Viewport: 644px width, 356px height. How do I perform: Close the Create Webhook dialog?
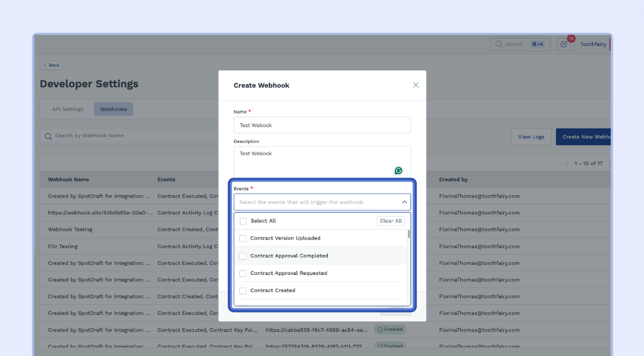pyautogui.click(x=415, y=85)
